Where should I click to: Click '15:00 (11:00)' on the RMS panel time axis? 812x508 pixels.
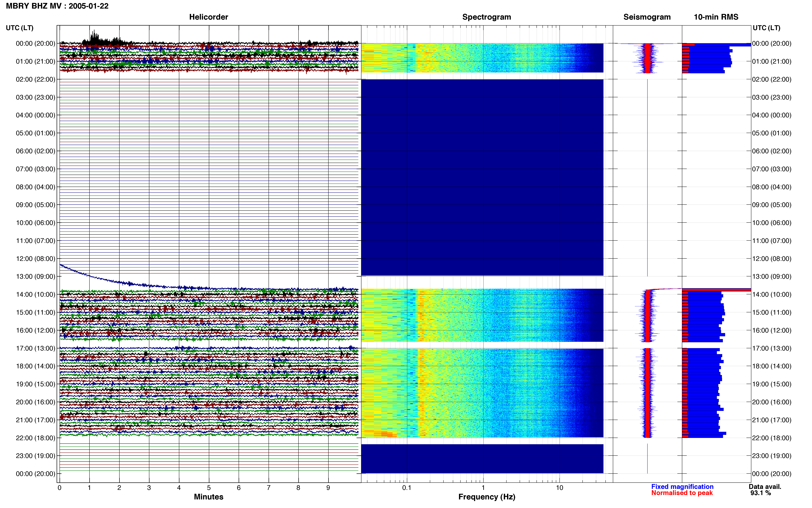(772, 313)
